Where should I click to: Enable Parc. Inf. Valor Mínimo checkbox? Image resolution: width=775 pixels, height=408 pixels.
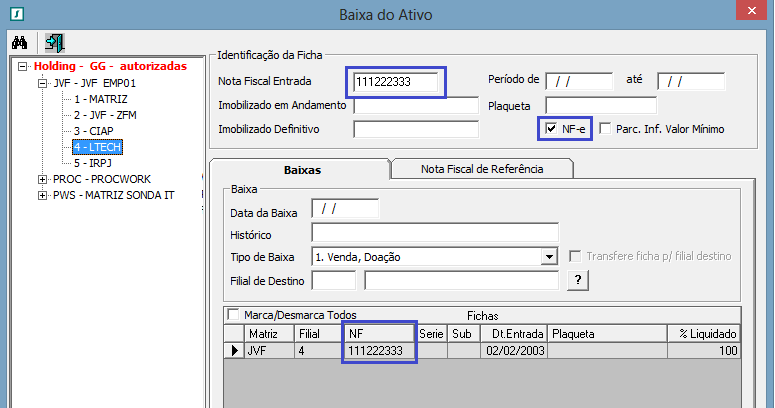[x=605, y=129]
